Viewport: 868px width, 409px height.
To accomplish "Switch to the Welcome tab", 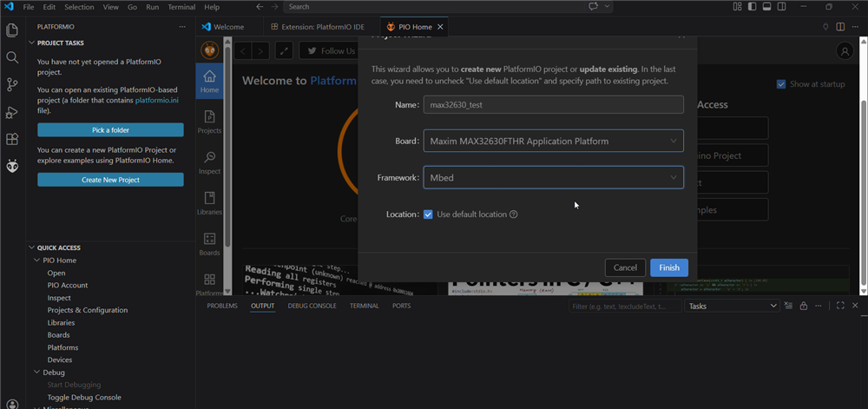I will tap(228, 27).
